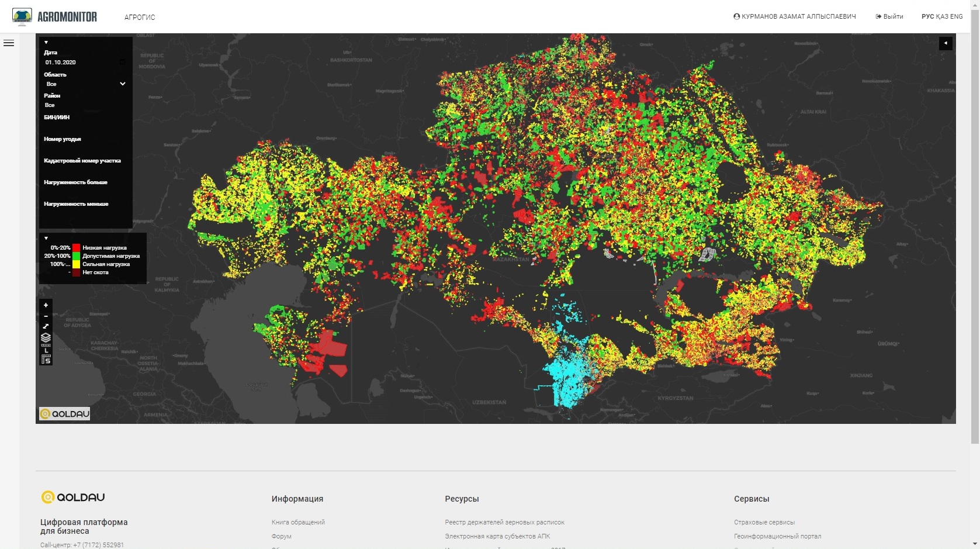
Task: Open the Область dropdown
Action: pos(85,84)
